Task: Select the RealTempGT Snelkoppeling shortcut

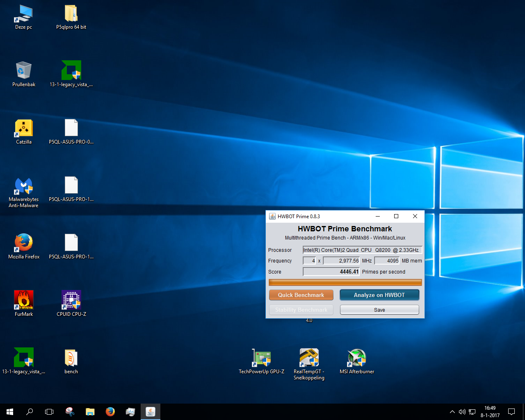Action: (309, 364)
